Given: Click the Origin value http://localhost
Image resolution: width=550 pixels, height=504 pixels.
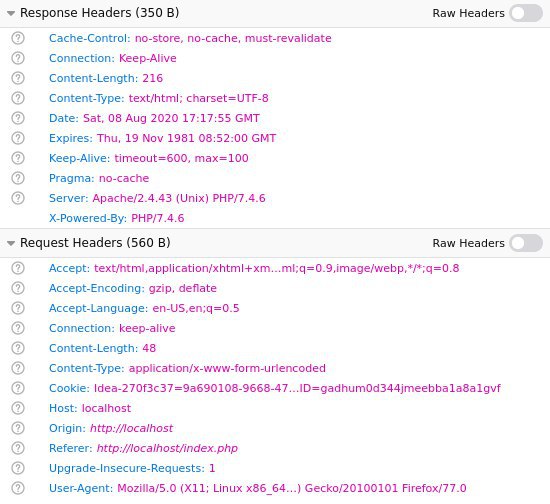Looking at the screenshot, I should (132, 428).
